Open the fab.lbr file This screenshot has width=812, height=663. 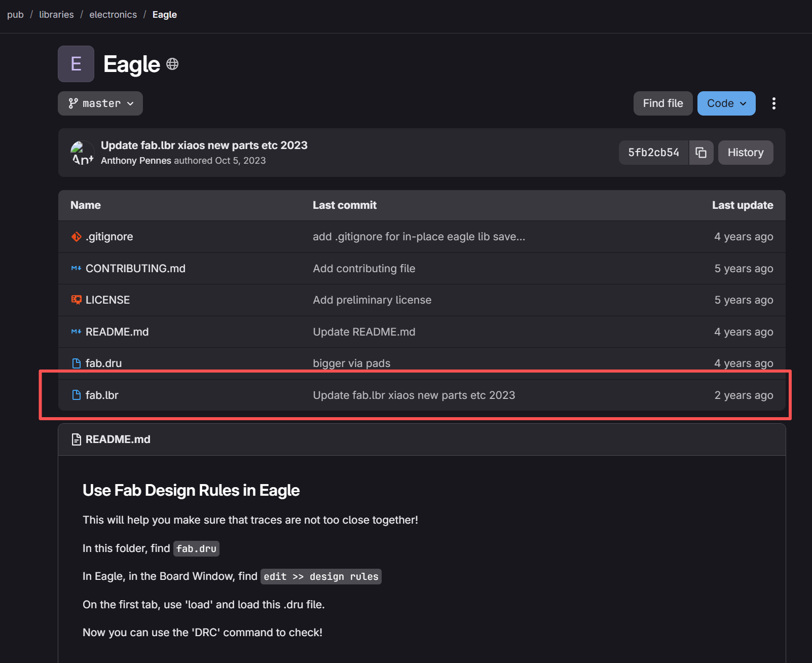[x=102, y=395]
